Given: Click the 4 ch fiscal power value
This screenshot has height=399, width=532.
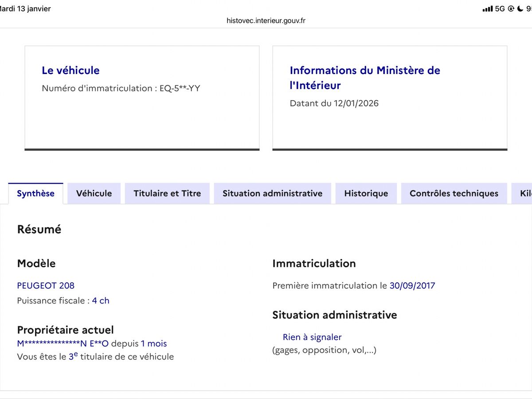Looking at the screenshot, I should tap(101, 301).
